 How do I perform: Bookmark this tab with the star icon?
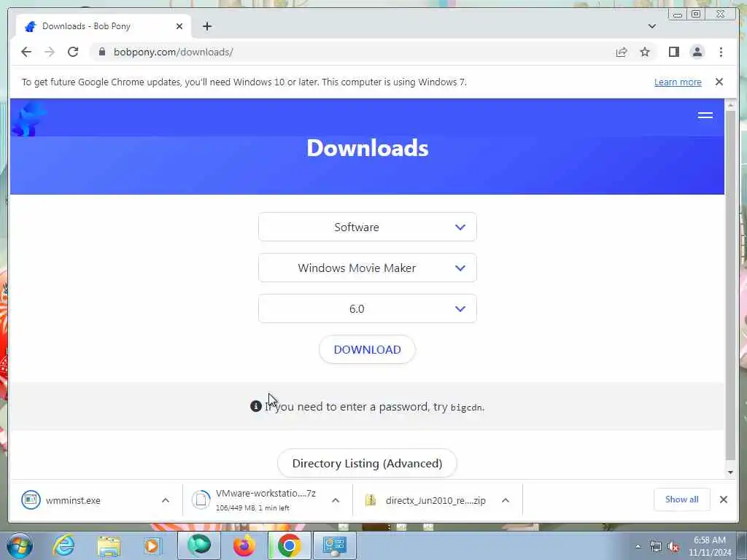tap(645, 52)
